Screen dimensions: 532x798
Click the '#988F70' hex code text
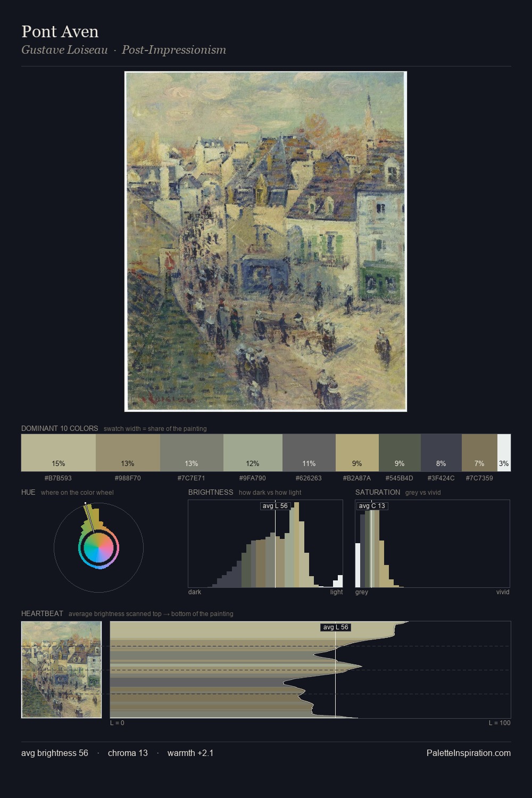pyautogui.click(x=128, y=478)
